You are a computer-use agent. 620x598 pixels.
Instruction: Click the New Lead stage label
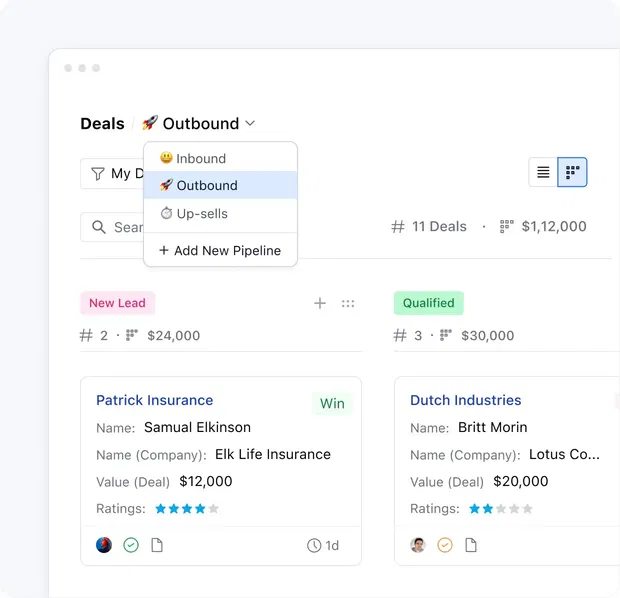(117, 303)
